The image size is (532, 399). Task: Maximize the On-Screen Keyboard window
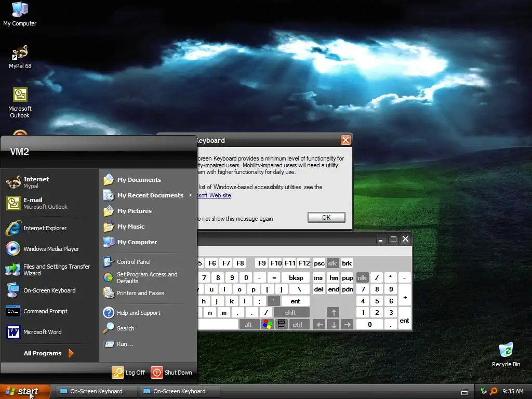click(x=393, y=239)
